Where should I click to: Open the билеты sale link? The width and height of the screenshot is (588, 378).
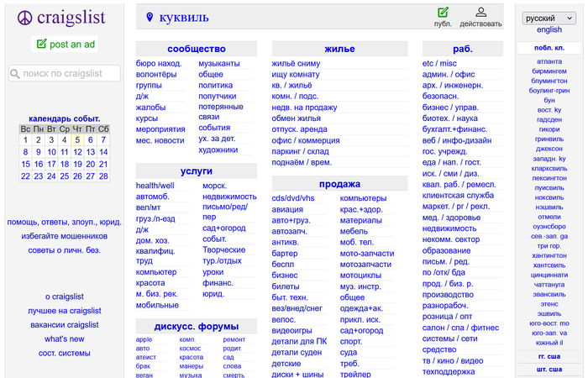coord(286,286)
